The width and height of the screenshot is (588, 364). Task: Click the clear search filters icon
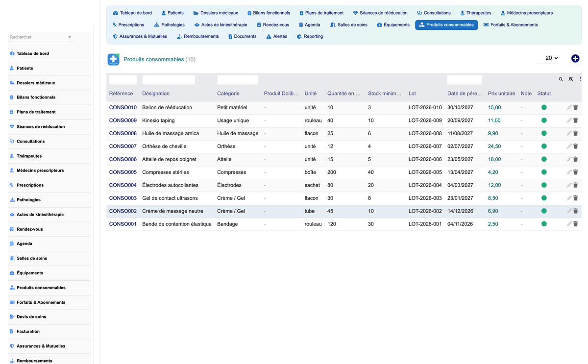tap(571, 79)
